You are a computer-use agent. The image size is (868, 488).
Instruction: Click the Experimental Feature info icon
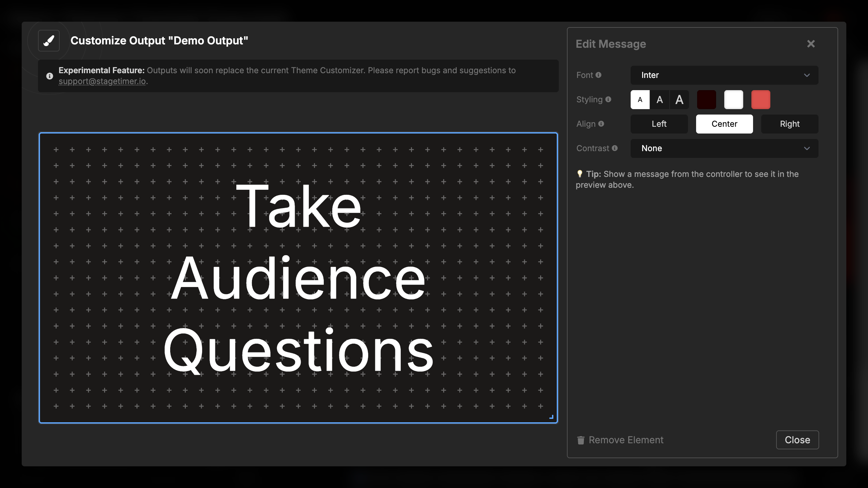50,76
